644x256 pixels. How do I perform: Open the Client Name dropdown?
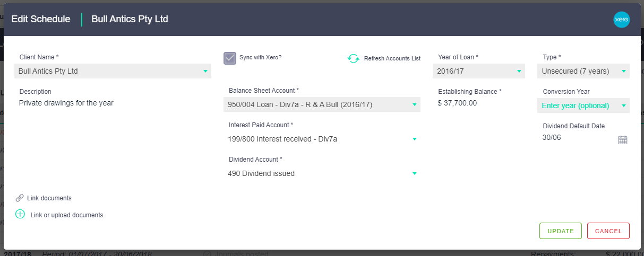(x=113, y=71)
